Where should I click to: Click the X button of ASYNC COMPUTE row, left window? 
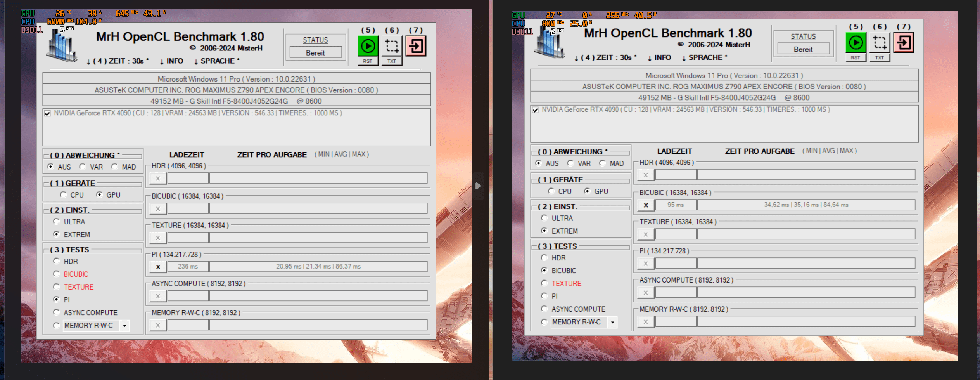(158, 296)
